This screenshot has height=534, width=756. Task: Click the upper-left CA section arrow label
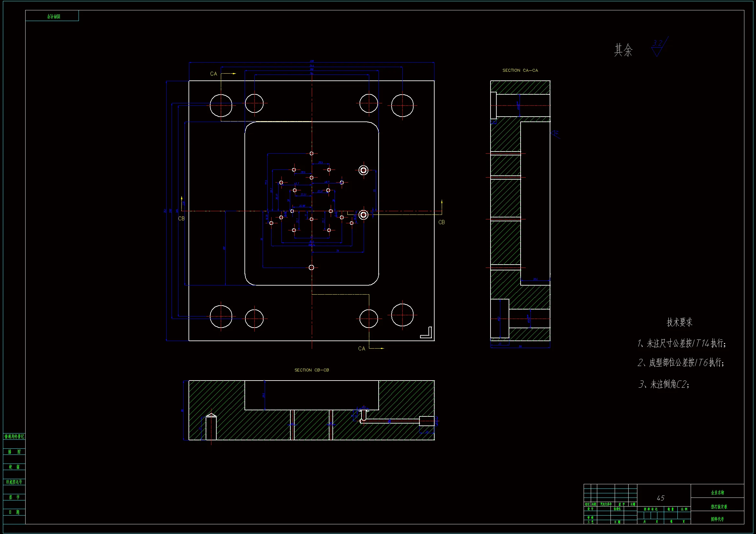pos(214,74)
